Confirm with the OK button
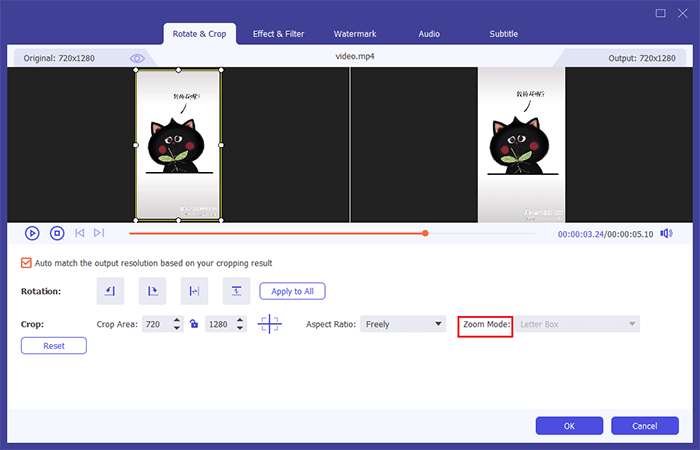The width and height of the screenshot is (700, 450). coord(569,426)
